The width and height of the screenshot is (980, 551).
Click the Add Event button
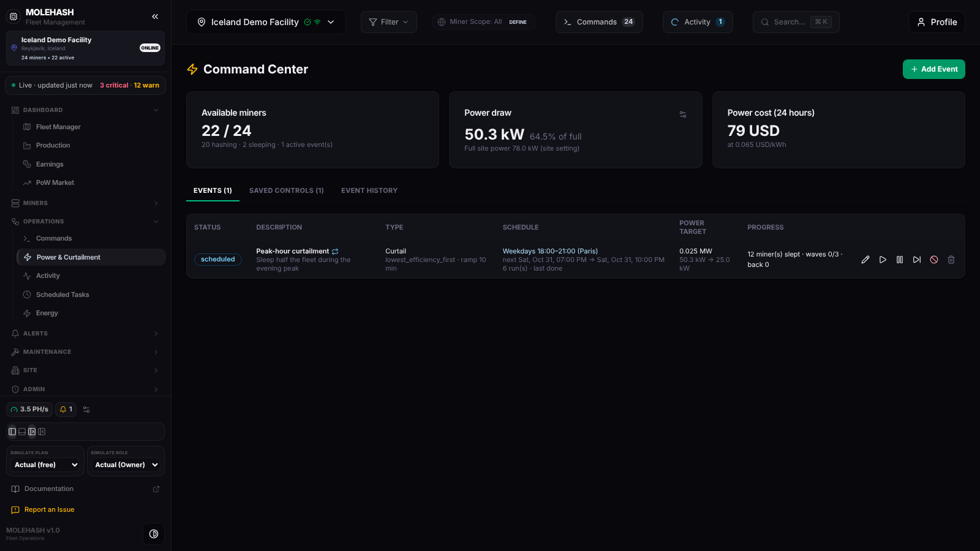(934, 69)
